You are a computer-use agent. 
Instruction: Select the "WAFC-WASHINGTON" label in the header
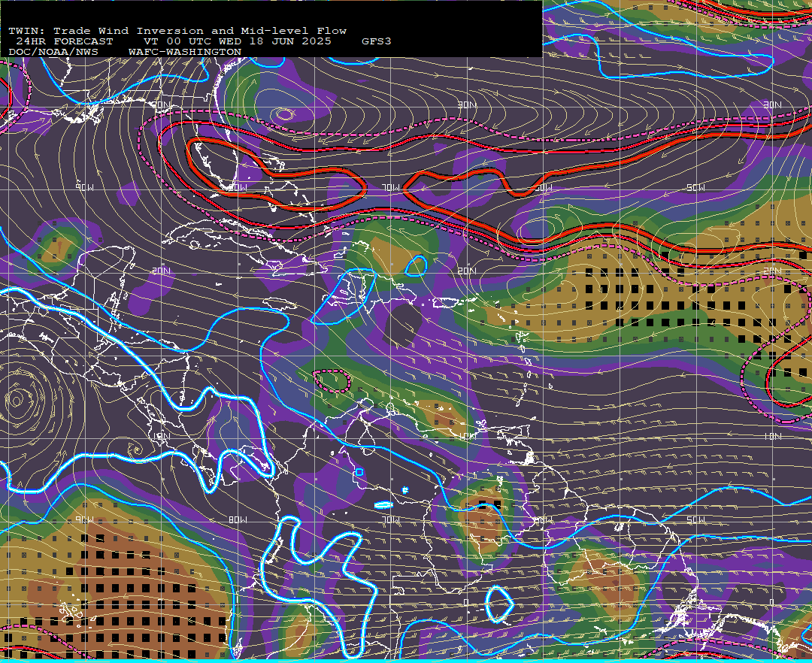point(185,53)
